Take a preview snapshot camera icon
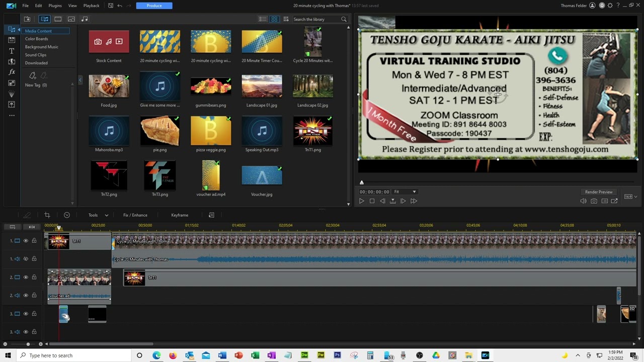Image resolution: width=644 pixels, height=362 pixels. [594, 201]
